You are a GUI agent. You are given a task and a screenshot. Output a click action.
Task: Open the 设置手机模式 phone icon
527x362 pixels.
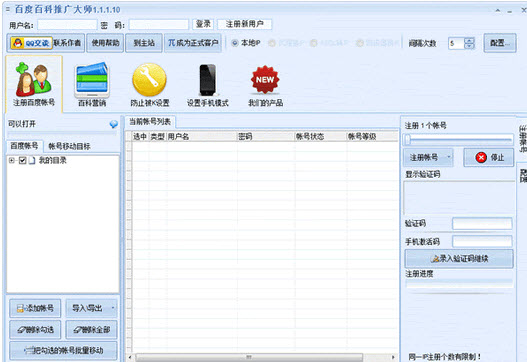click(x=207, y=80)
